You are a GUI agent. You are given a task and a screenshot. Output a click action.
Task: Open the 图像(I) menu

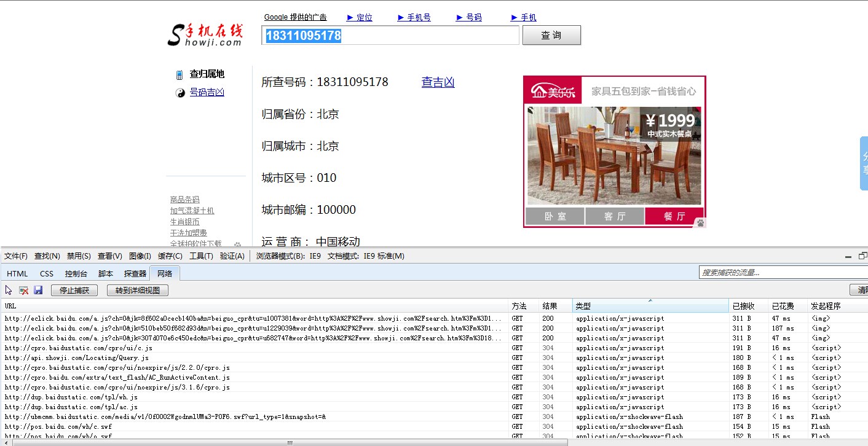[140, 256]
